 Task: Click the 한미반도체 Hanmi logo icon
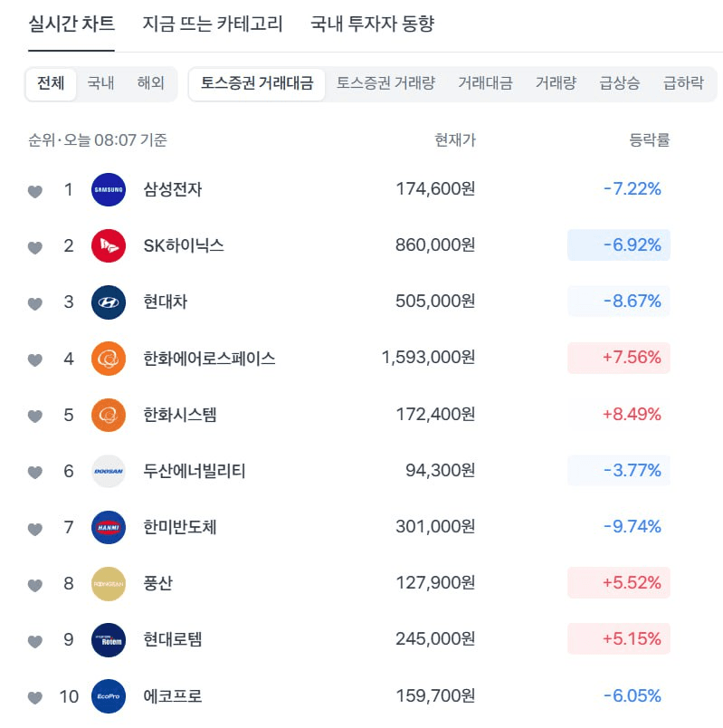coord(109,528)
